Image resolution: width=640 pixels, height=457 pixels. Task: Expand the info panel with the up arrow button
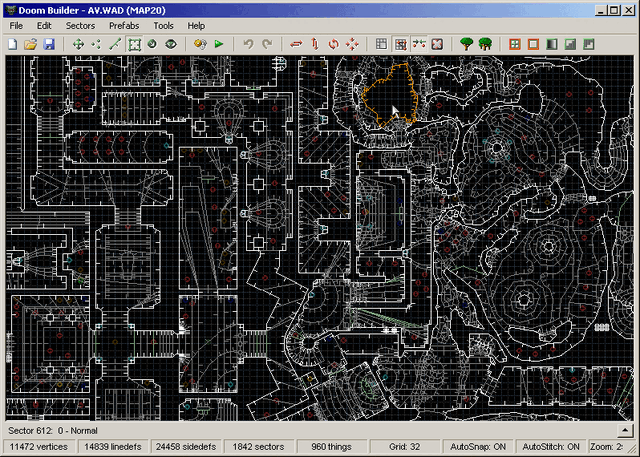point(625,430)
